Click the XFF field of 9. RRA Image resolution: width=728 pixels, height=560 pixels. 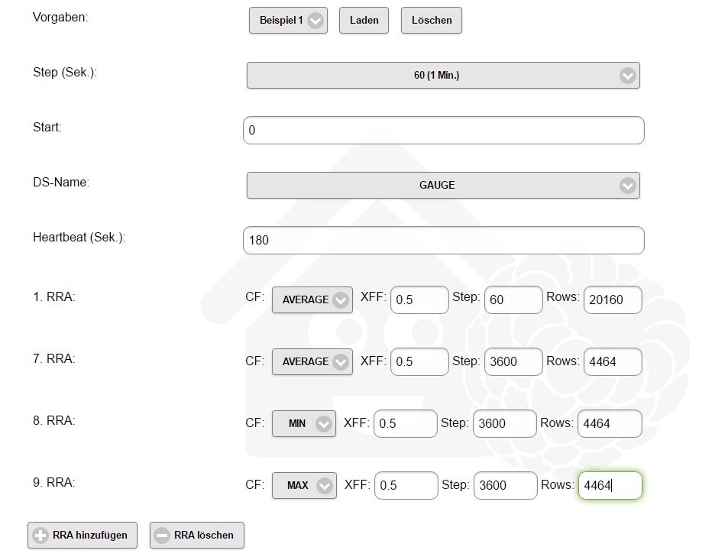point(406,486)
